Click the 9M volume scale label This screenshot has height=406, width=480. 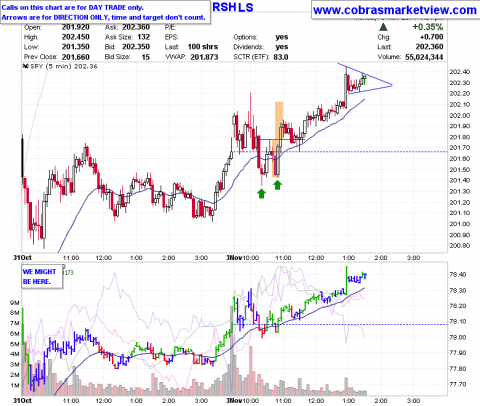tap(15, 303)
